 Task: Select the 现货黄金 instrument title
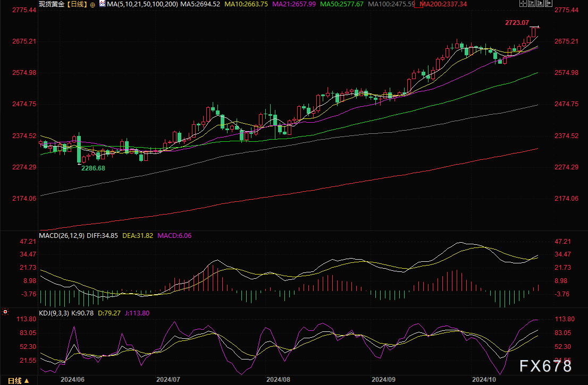coord(52,4)
